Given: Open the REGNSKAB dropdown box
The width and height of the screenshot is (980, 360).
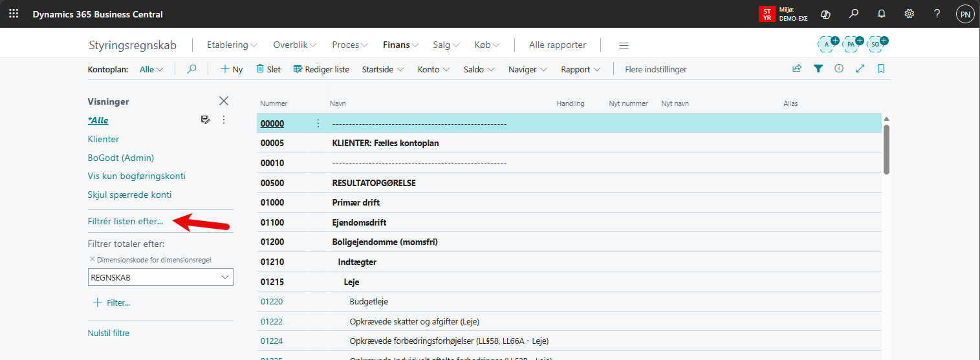Looking at the screenshot, I should 160,277.
